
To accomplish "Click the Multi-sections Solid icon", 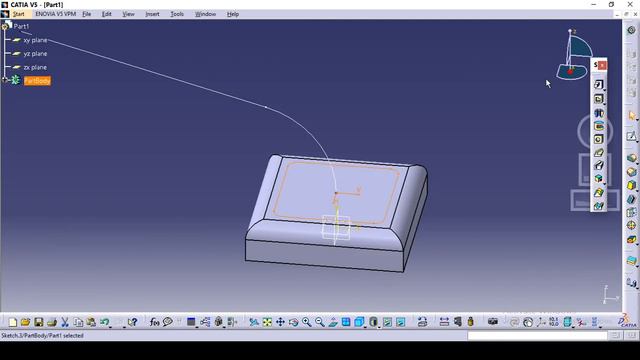I will (x=598, y=193).
